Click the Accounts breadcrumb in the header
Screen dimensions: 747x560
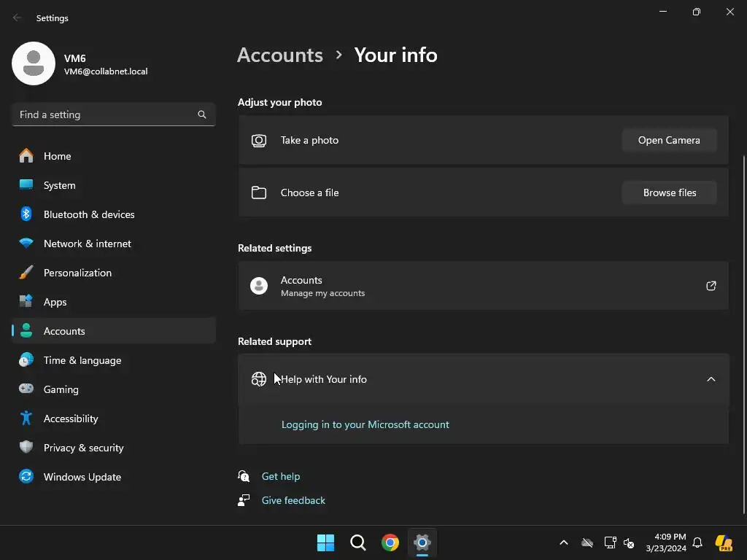point(280,55)
